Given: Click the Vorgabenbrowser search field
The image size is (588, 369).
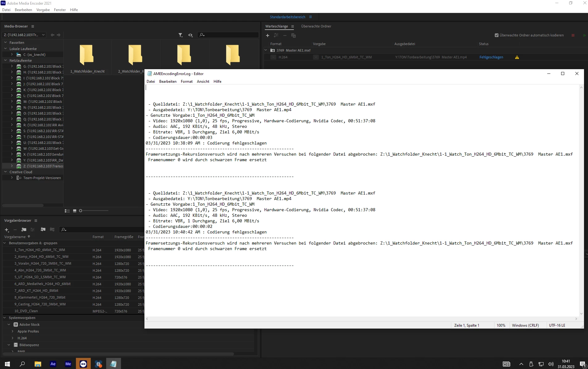Looking at the screenshot, I should pos(102,230).
